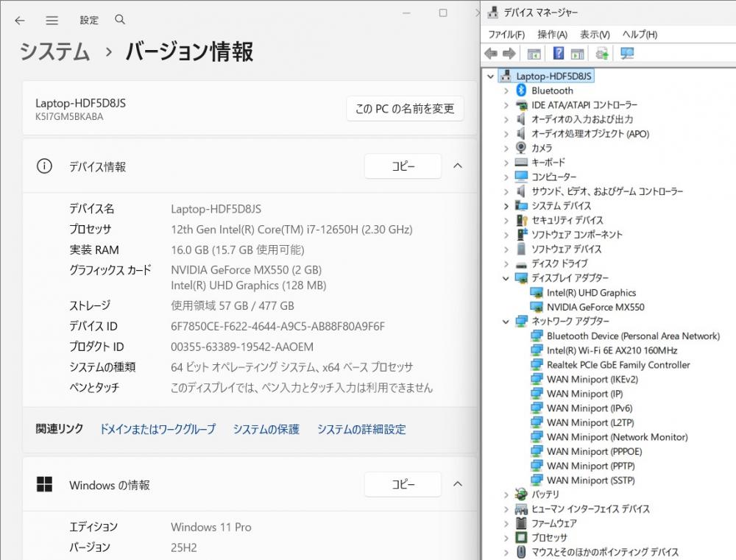Click the product ID 00355-63389-19542-AAOEM
This screenshot has width=736, height=560.
tap(242, 347)
